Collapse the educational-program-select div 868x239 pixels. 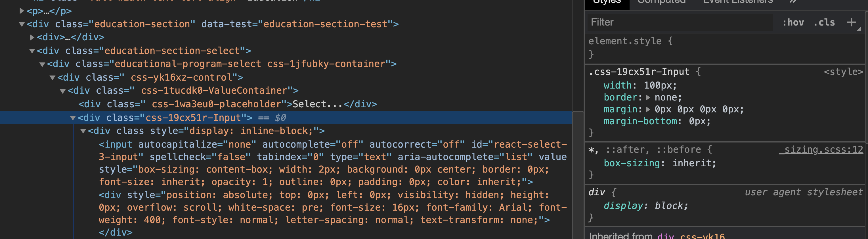tap(42, 64)
